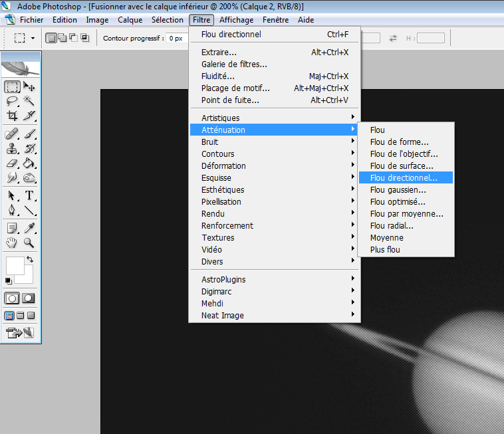Expand the Contours submenu
504x434 pixels.
(x=275, y=154)
